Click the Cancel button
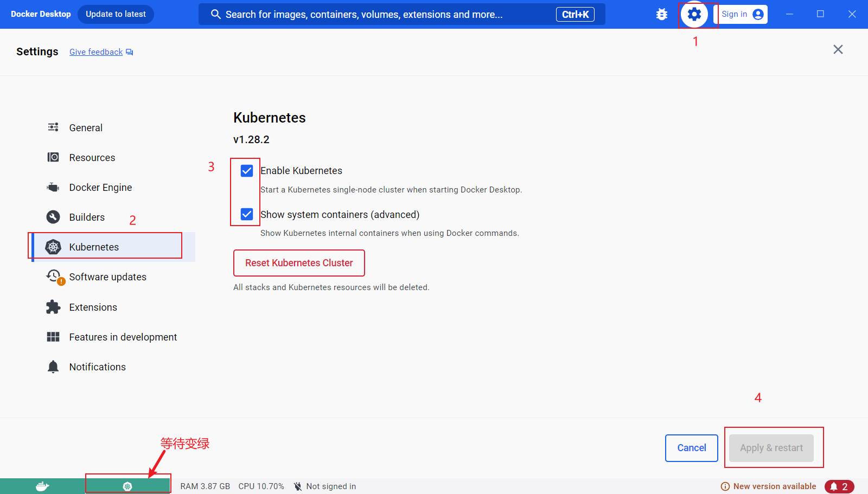The width and height of the screenshot is (868, 494). (x=691, y=448)
